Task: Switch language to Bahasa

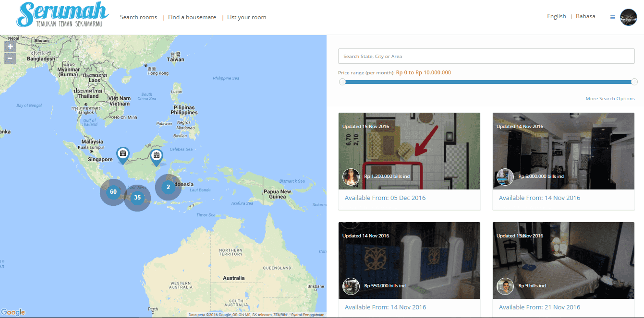Action: 585,16
